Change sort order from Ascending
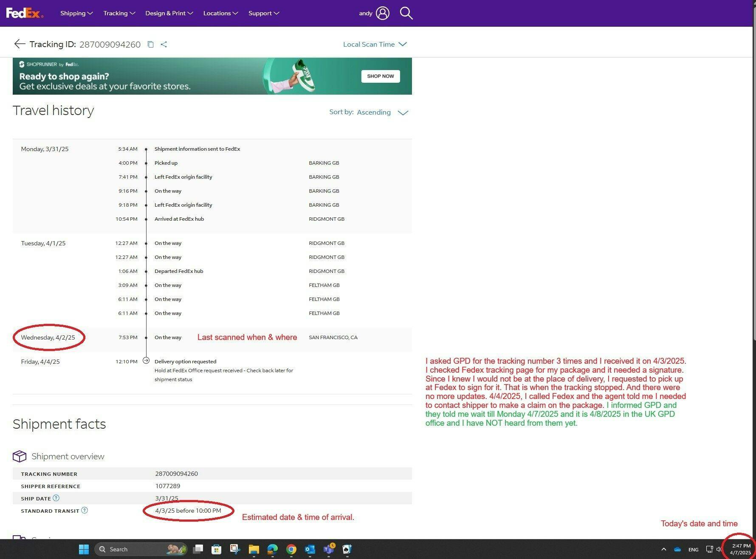This screenshot has width=756, height=559. [382, 112]
